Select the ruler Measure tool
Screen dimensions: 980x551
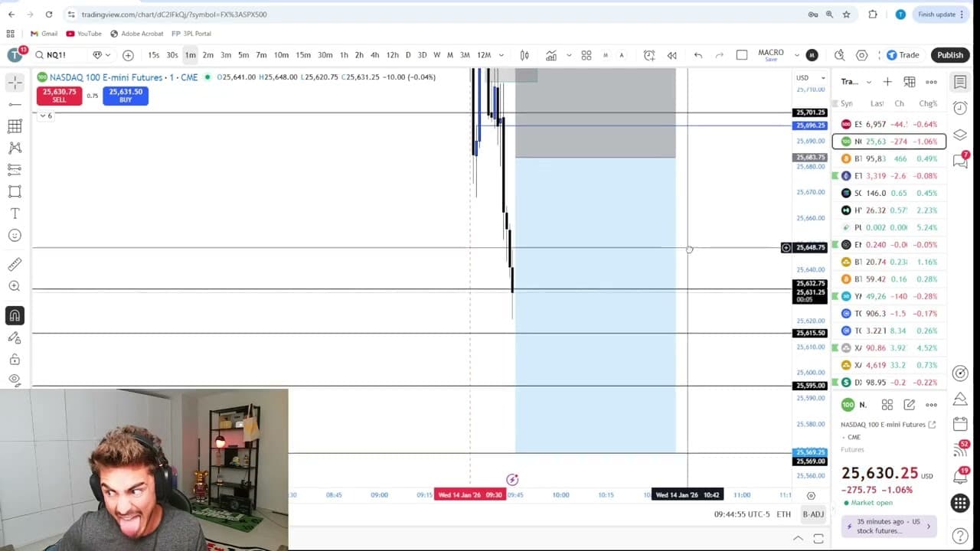[x=15, y=264]
